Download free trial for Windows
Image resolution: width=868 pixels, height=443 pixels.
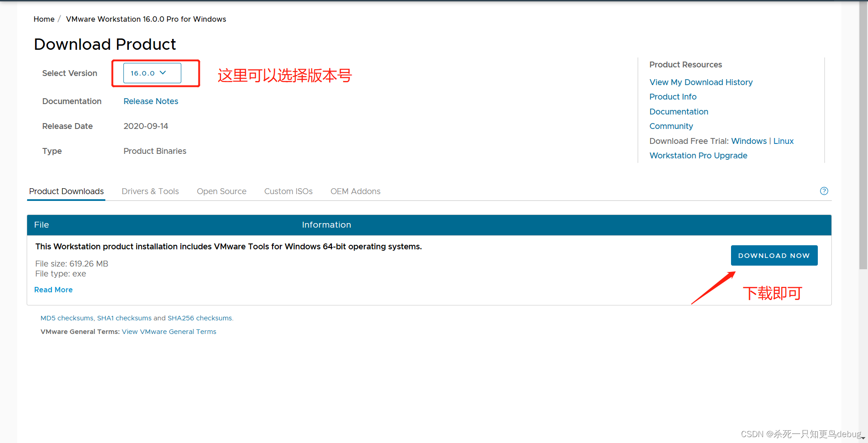[749, 141]
